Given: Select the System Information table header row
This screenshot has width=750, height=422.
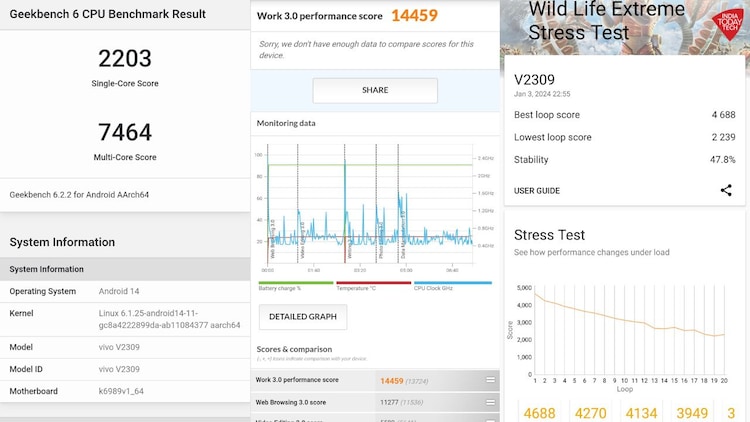Looking at the screenshot, I should click(x=125, y=269).
